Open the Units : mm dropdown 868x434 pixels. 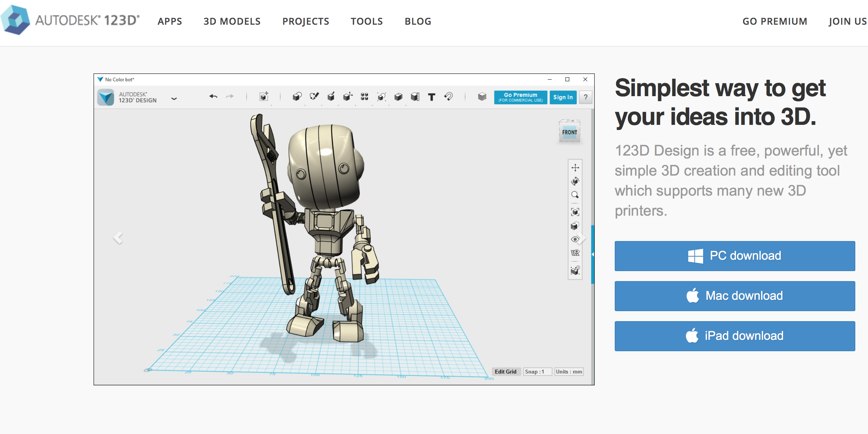tap(569, 372)
